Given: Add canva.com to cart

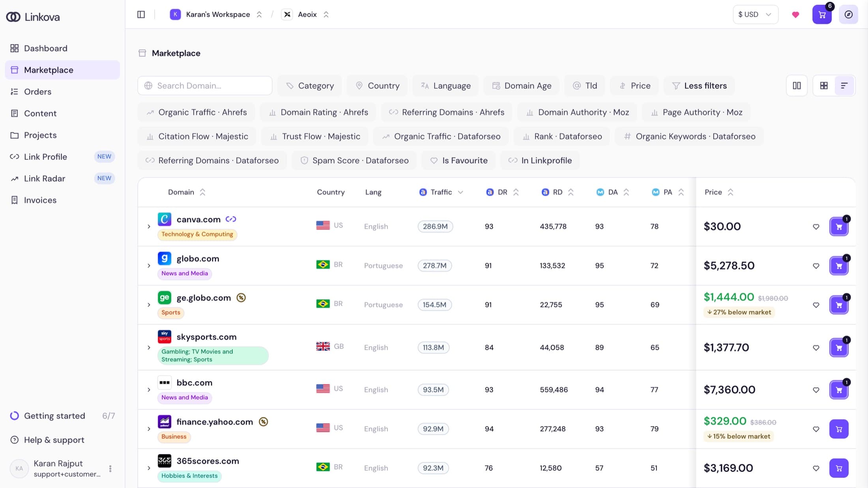Looking at the screenshot, I should coord(839,227).
